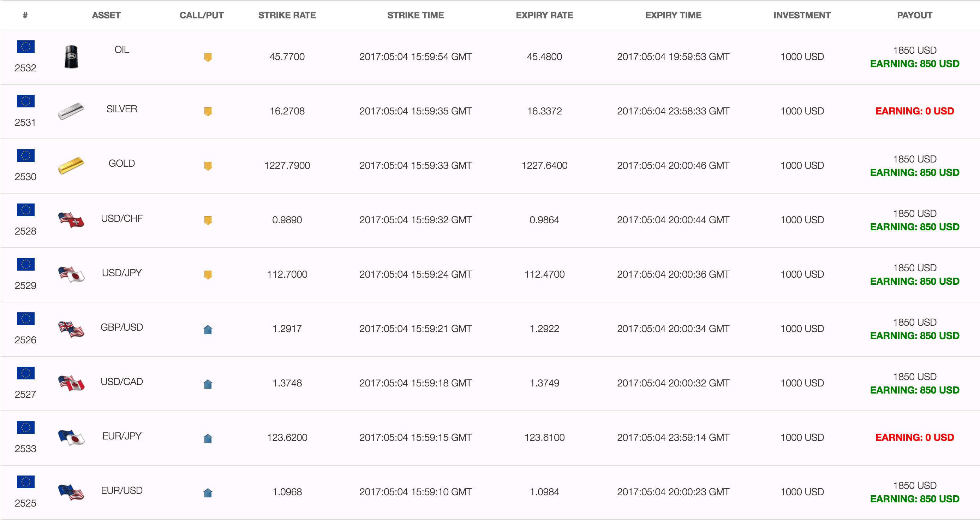This screenshot has width=980, height=520.
Task: Open the SILVER asset name link
Action: point(122,109)
